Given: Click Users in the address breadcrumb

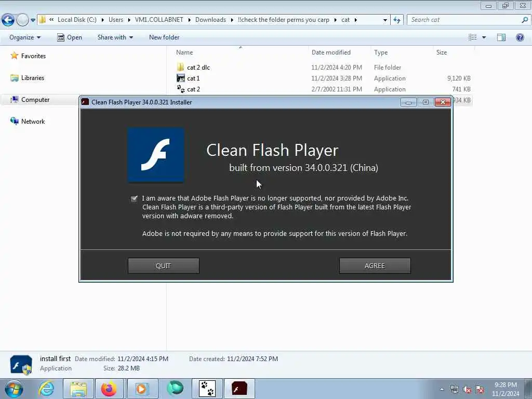Looking at the screenshot, I should (x=116, y=20).
